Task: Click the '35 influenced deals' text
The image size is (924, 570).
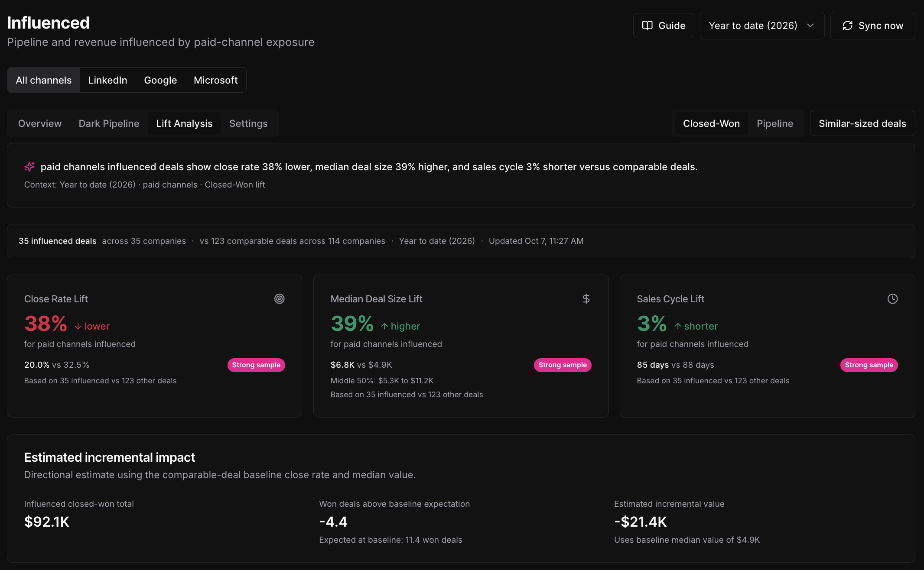Action: pyautogui.click(x=57, y=241)
